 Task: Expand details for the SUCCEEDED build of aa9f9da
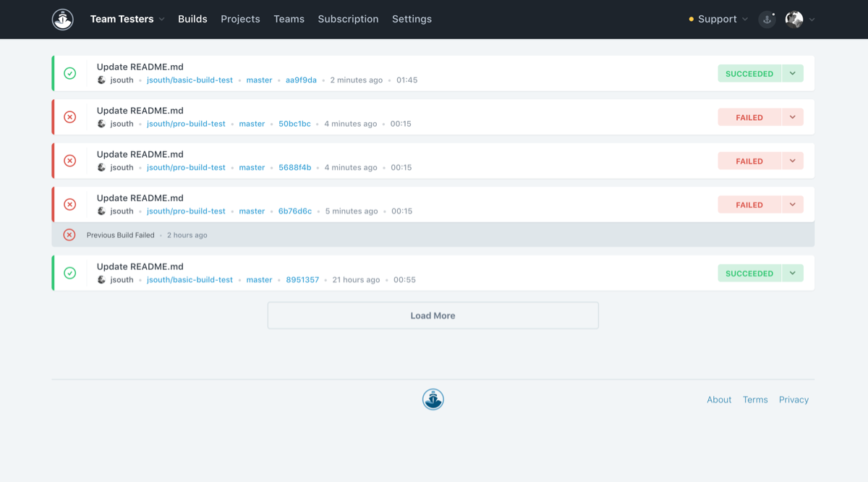click(792, 73)
